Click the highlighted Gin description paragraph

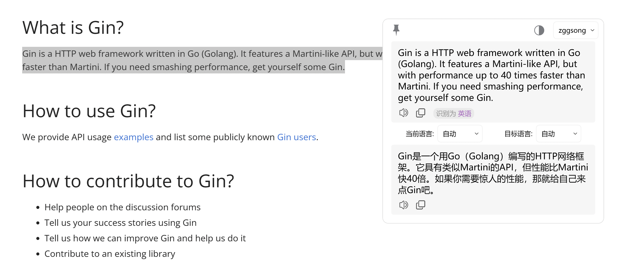[202, 60]
